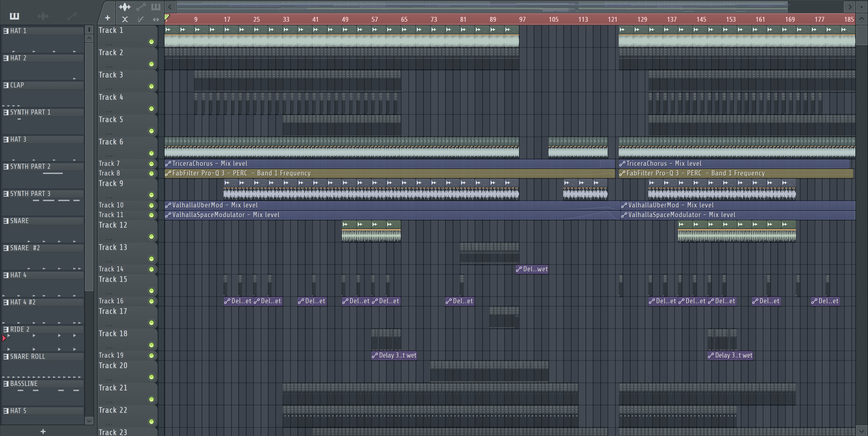The image size is (868, 436).
Task: Focus audio clips in playlist toolbar
Action: (125, 6)
